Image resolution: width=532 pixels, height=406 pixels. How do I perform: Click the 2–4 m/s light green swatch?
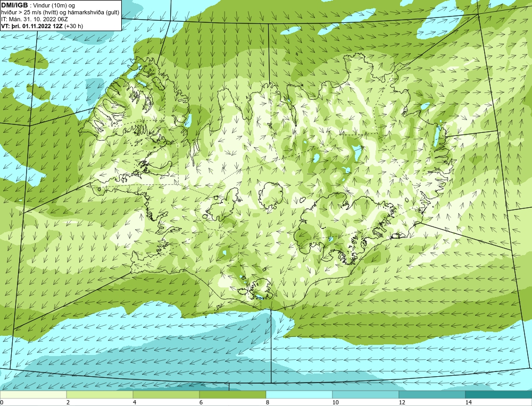100,394
